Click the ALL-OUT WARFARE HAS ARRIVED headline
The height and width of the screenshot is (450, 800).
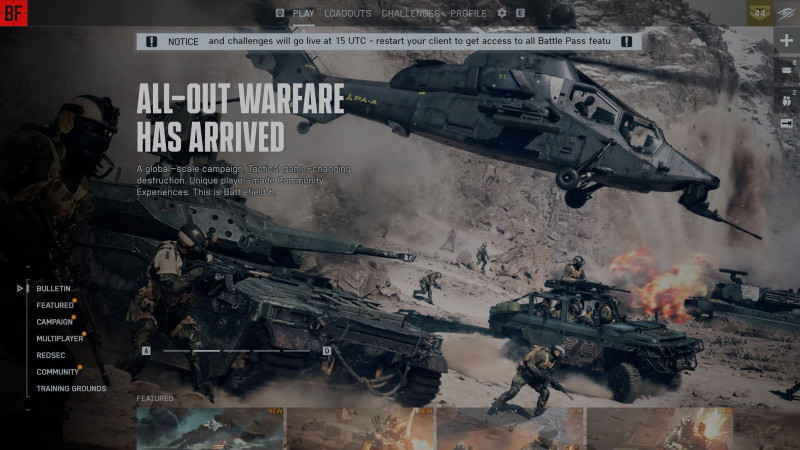(x=240, y=118)
